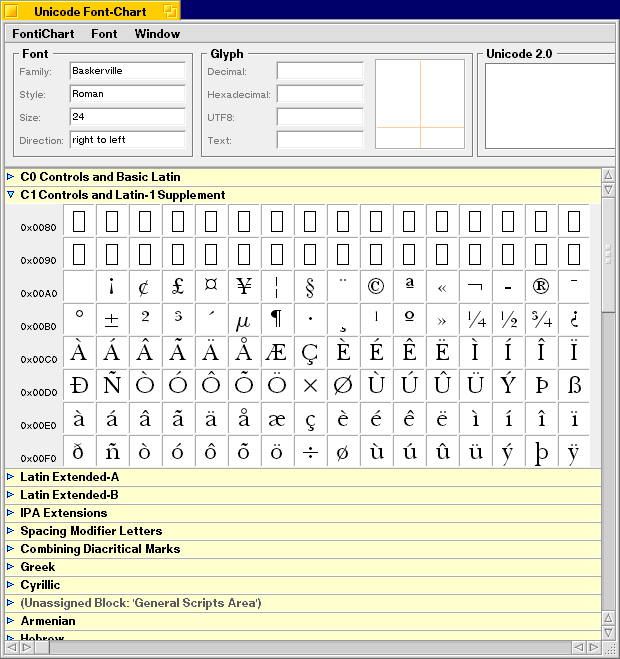Select the yen sign glyph ¥
This screenshot has width=620, height=659.
click(x=244, y=286)
